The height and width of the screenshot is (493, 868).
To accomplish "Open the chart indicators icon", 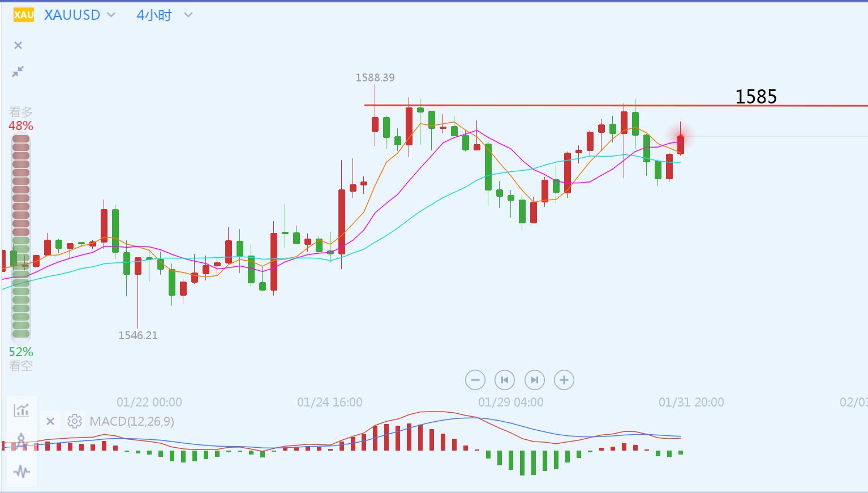I will 22,410.
